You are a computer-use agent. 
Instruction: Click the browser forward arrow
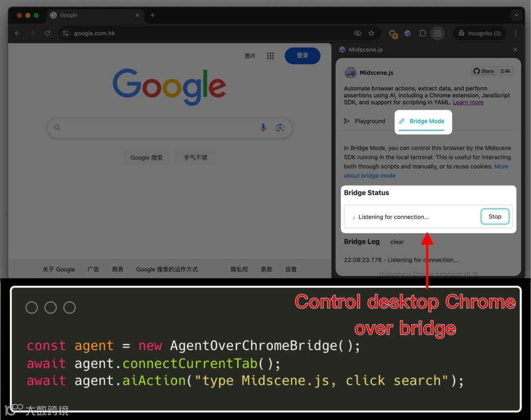pos(32,33)
